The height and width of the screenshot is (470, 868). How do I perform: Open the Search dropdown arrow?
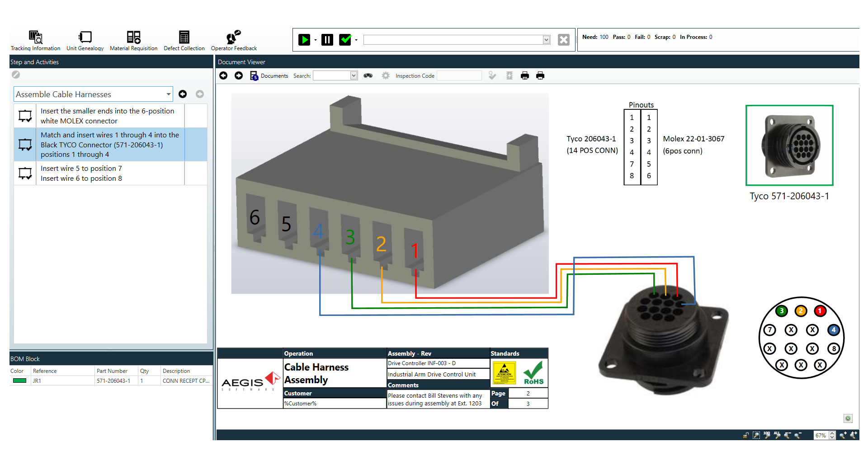pos(354,75)
